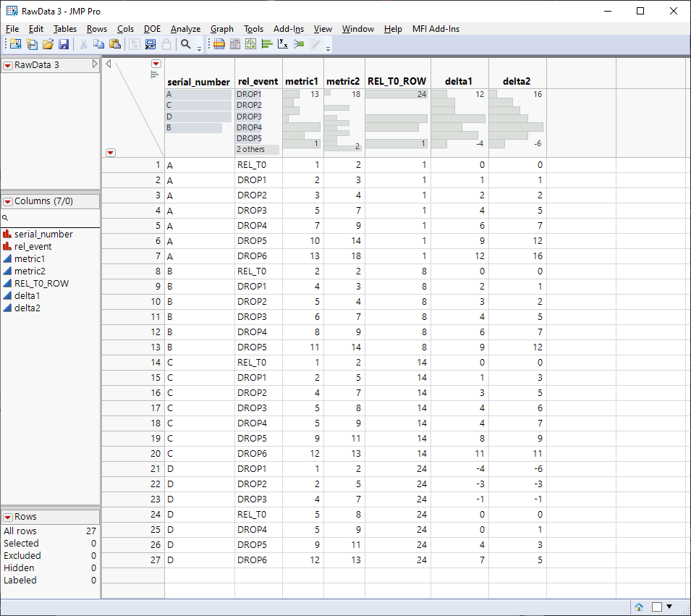This screenshot has width=691, height=616.
Task: Click the JMP Home Window icon
Action: (x=639, y=607)
